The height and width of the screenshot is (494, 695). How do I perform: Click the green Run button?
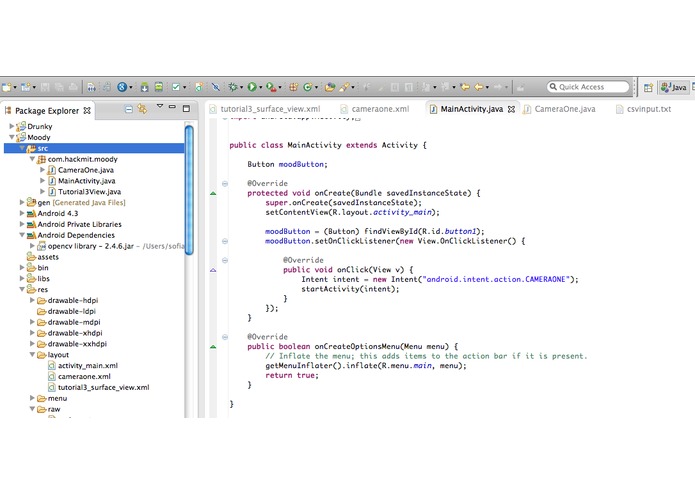tap(252, 87)
